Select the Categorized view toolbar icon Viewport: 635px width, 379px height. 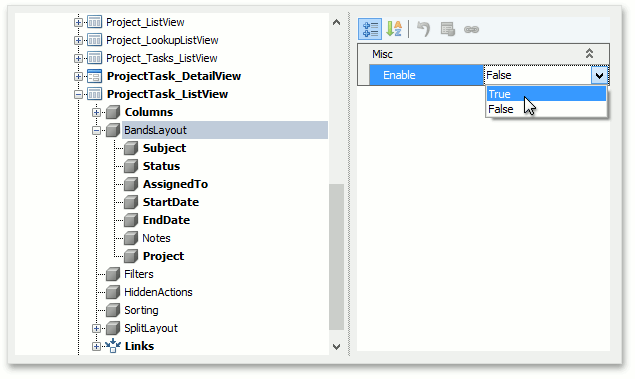370,29
